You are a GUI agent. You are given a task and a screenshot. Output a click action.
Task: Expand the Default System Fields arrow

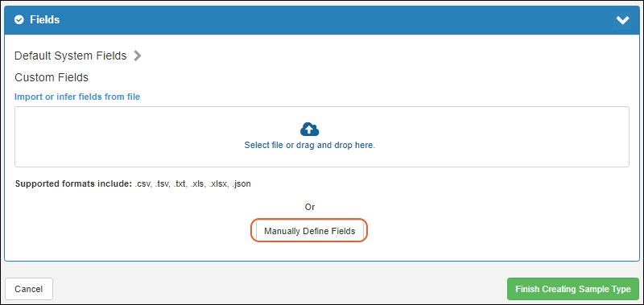138,56
